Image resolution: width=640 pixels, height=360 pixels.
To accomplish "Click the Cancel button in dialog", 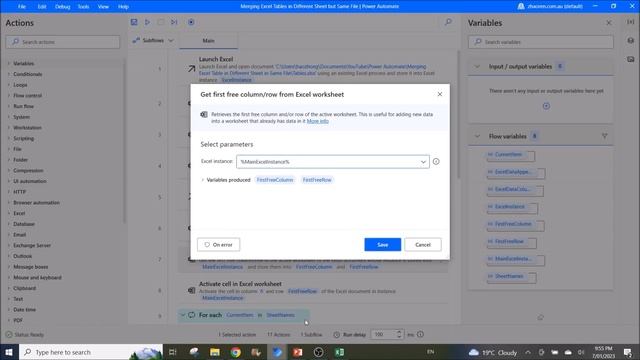I will [423, 244].
